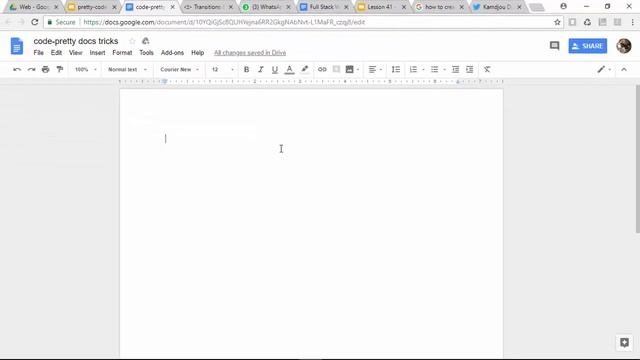This screenshot has width=640, height=360.
Task: Open the Normal text styles dropdown
Action: (127, 69)
